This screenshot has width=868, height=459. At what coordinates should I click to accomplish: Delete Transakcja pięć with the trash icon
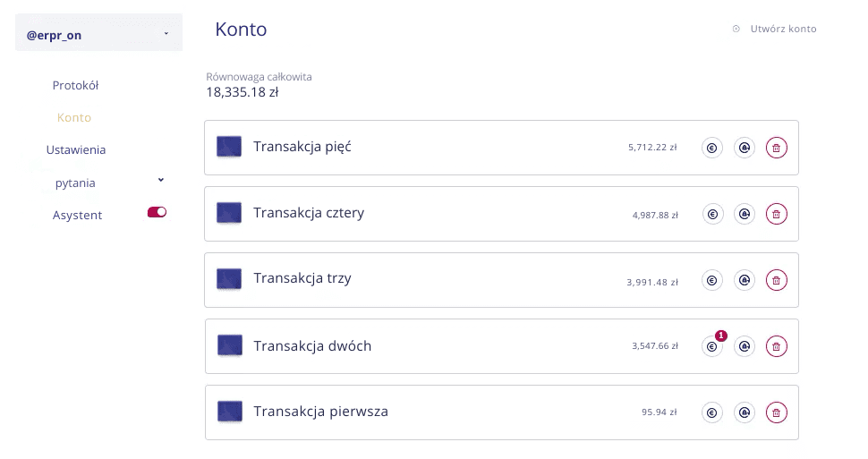pyautogui.click(x=777, y=149)
